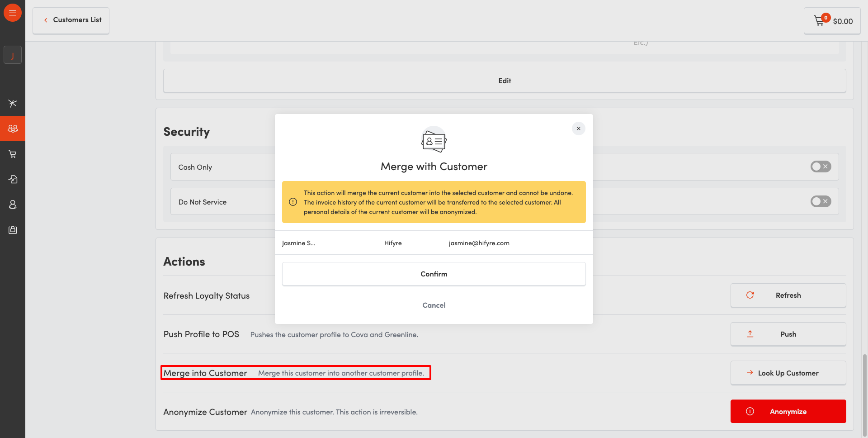Enable the Do Not Service switch
Screen dimensions: 868x438
click(x=821, y=201)
